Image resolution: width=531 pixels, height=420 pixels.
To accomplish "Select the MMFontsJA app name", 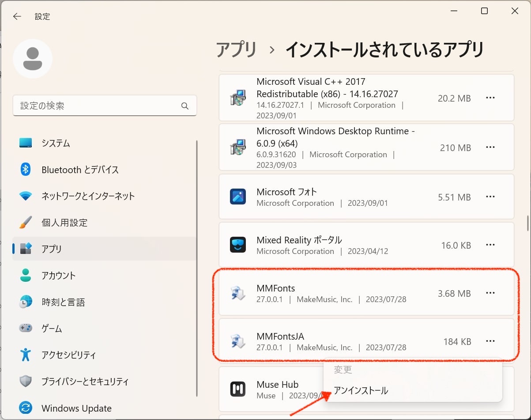I will [280, 337].
